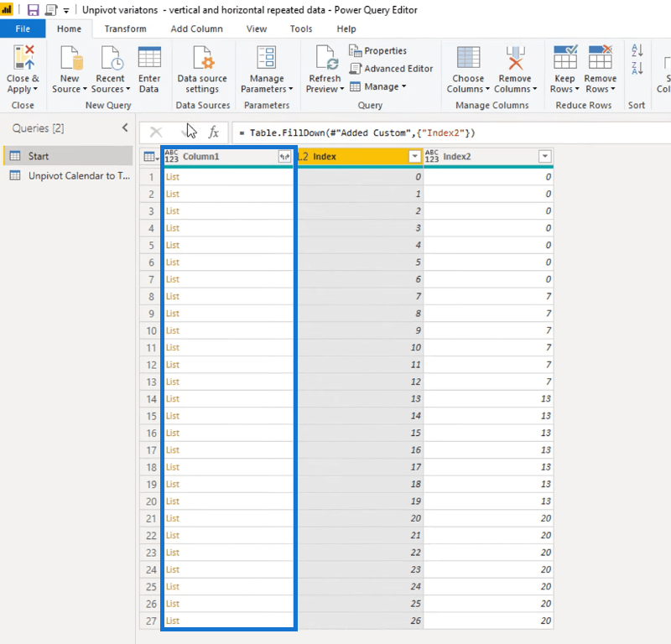
Task: Open New Source icon
Action: (71, 57)
